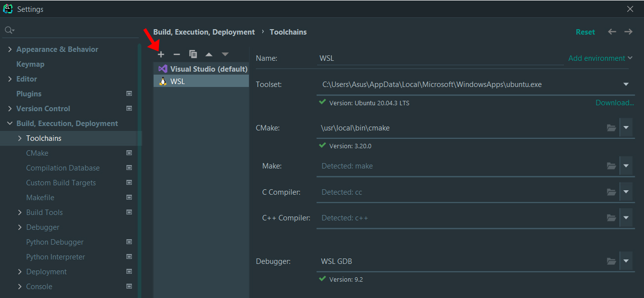Click Build, Execution, Deployment breadcrumb
The height and width of the screenshot is (298, 644).
click(204, 32)
